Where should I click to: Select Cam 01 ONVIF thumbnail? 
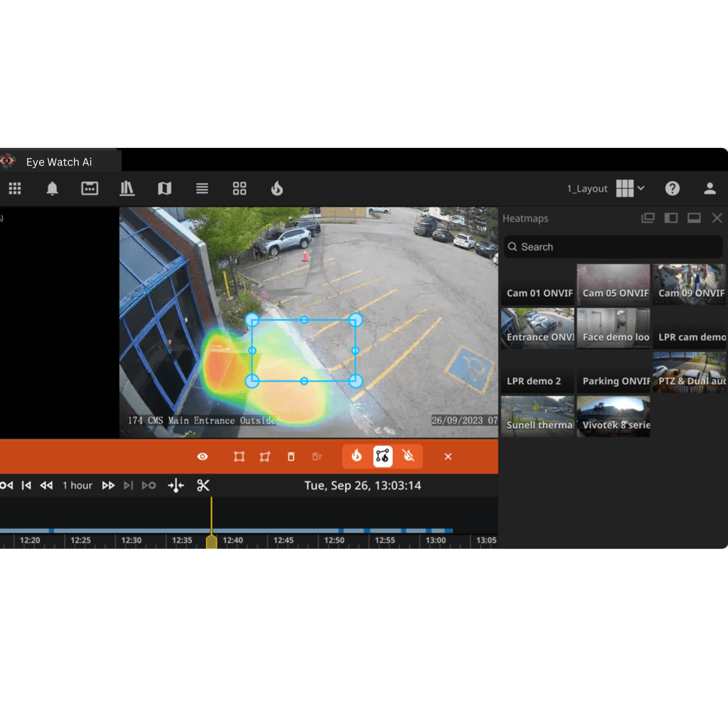538,284
